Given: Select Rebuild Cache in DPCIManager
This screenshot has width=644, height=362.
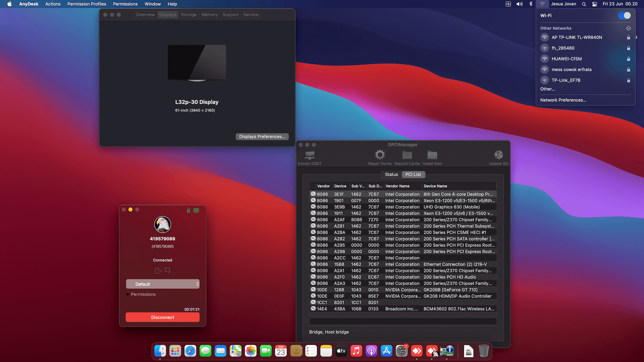Looking at the screenshot, I should 407,154.
